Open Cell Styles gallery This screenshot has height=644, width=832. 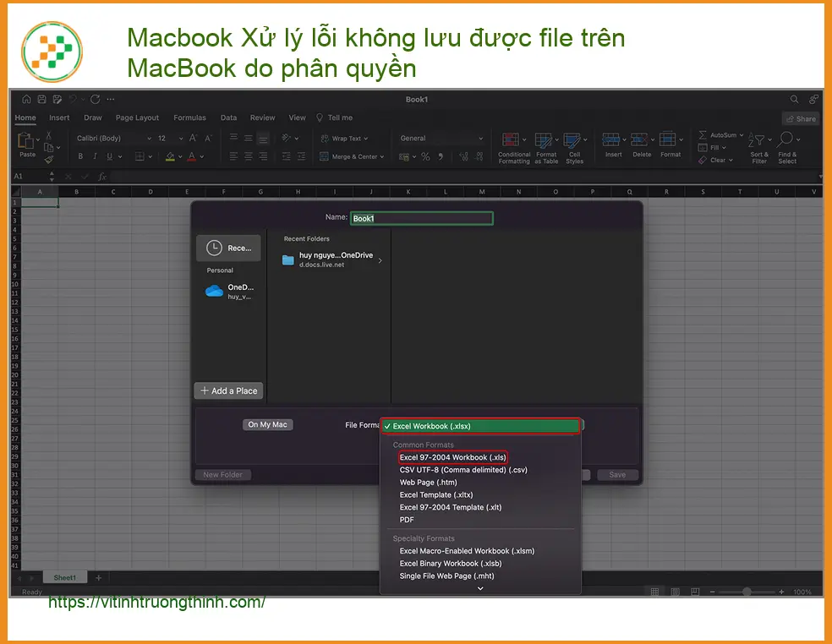click(x=574, y=148)
